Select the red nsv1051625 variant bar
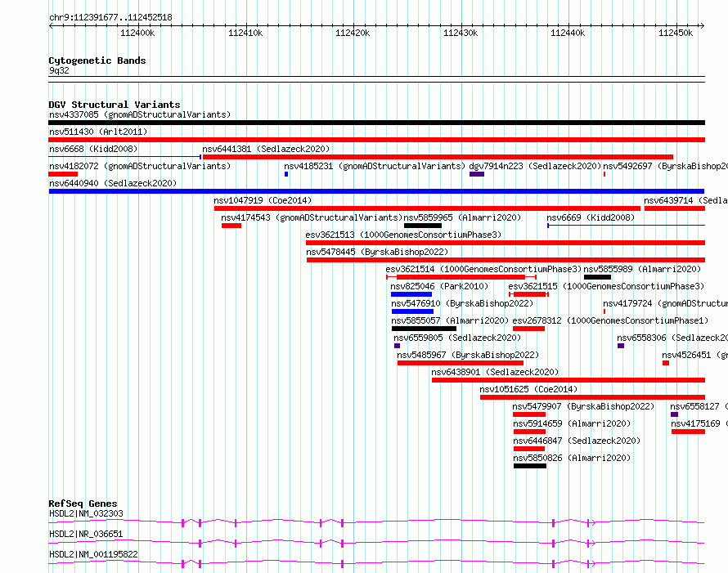Viewport: 728px width, 573px height. tap(592, 397)
